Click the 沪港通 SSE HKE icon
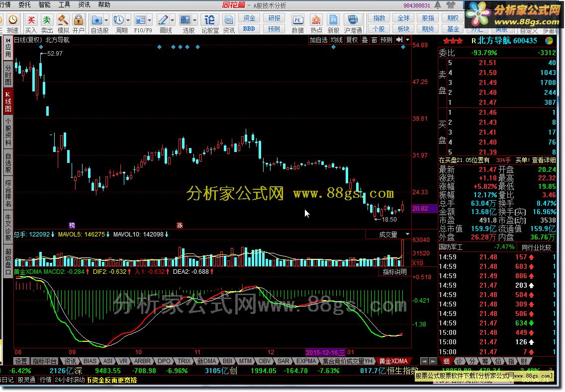The image size is (565, 392). pyautogui.click(x=353, y=20)
